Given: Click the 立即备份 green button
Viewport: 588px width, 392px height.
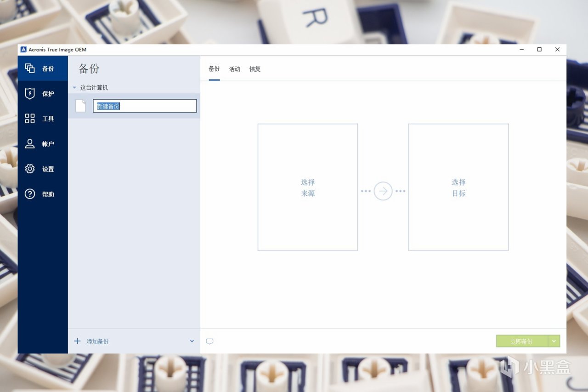Looking at the screenshot, I should click(x=522, y=341).
